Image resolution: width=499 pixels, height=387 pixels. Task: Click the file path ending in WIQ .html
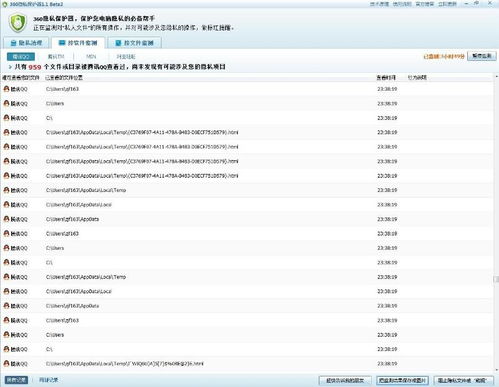124,364
